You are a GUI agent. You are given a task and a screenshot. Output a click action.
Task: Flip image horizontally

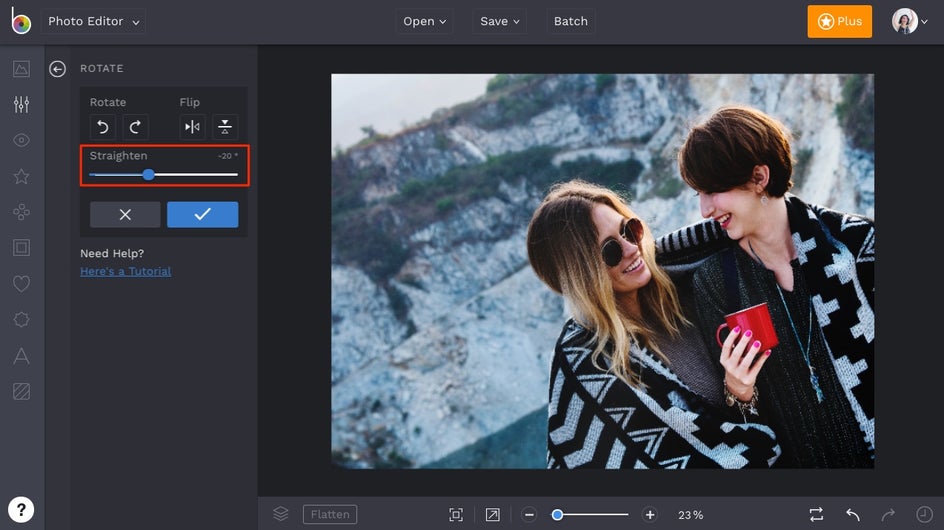(192, 127)
